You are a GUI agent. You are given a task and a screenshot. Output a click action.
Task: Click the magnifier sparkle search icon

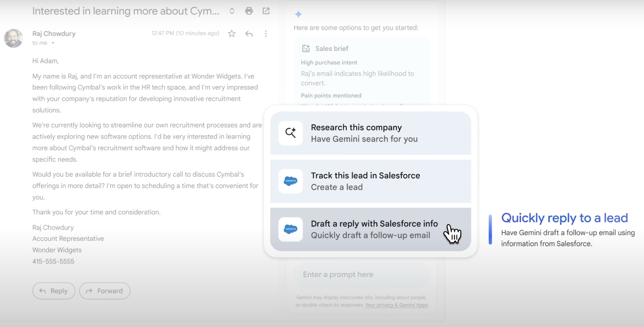pyautogui.click(x=291, y=133)
